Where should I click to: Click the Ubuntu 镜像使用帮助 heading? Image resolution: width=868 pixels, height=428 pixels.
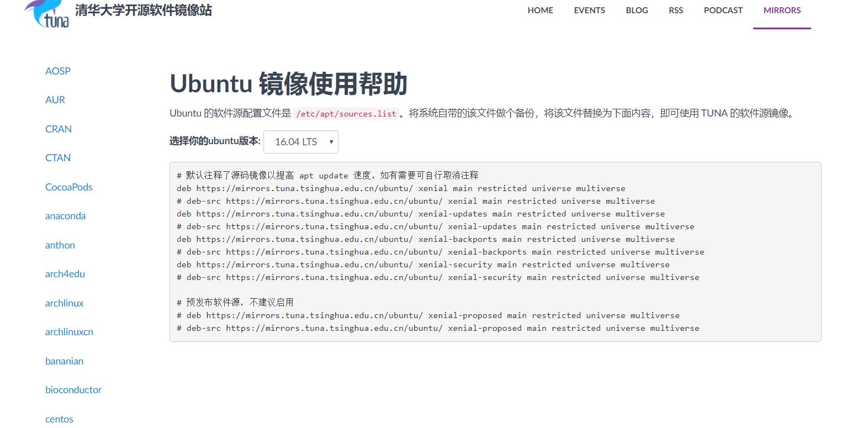(288, 84)
